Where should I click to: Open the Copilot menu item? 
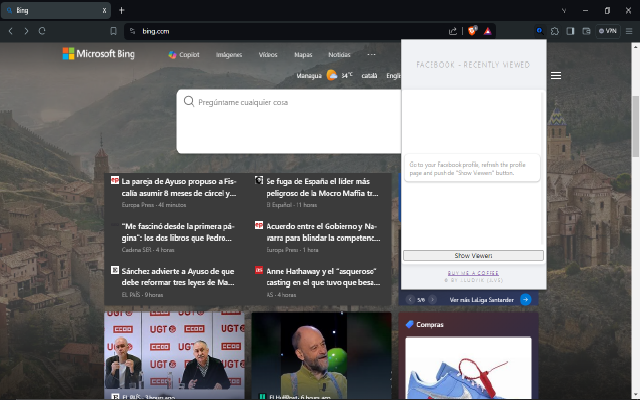pos(184,55)
